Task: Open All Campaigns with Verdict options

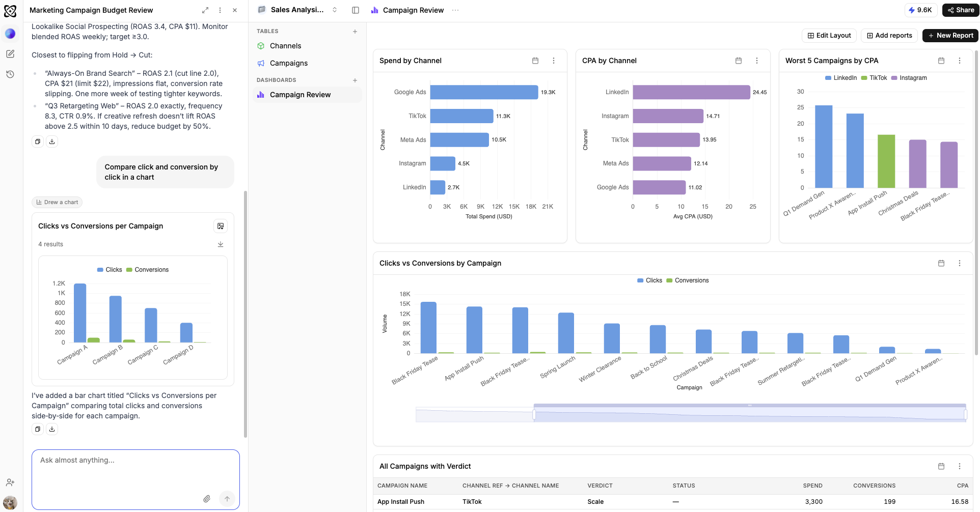Action: point(960,466)
